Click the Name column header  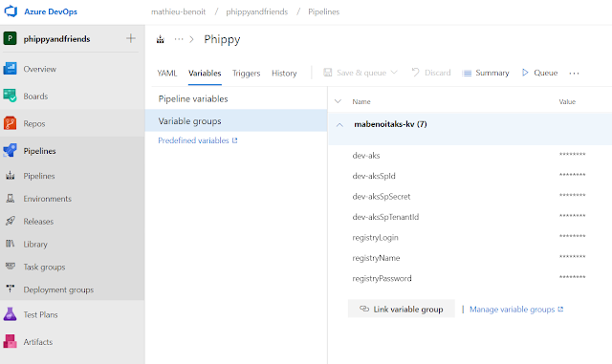pyautogui.click(x=361, y=101)
